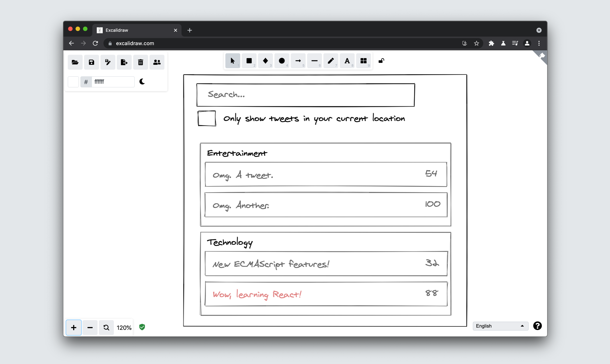The height and width of the screenshot is (364, 610).
Task: Save the drawing with floppy disk icon
Action: tap(91, 62)
